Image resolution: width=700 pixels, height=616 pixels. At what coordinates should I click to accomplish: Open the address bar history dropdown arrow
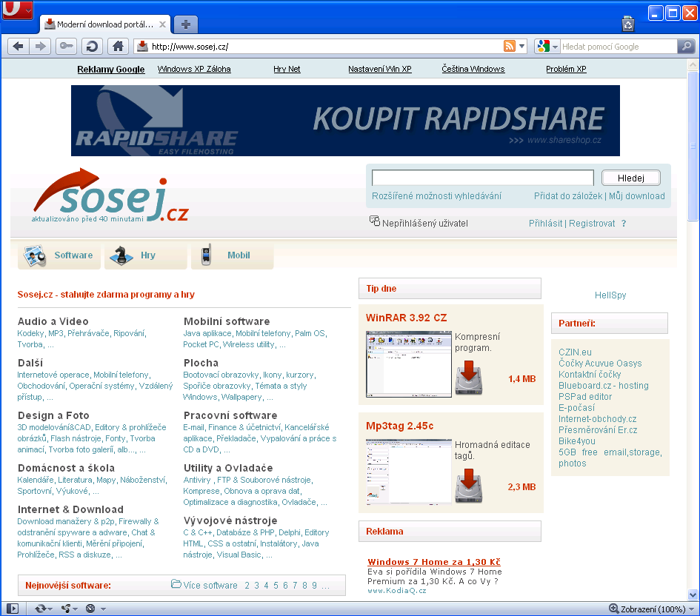(x=522, y=46)
